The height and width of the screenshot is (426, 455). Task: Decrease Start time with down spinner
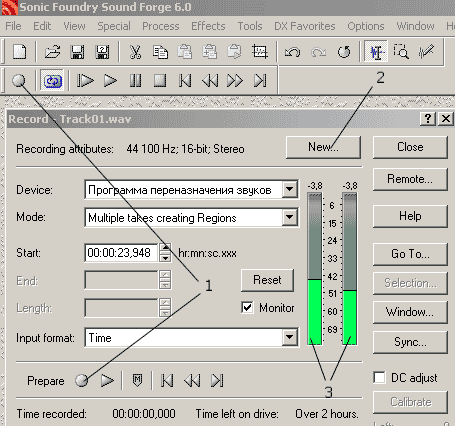(x=165, y=257)
